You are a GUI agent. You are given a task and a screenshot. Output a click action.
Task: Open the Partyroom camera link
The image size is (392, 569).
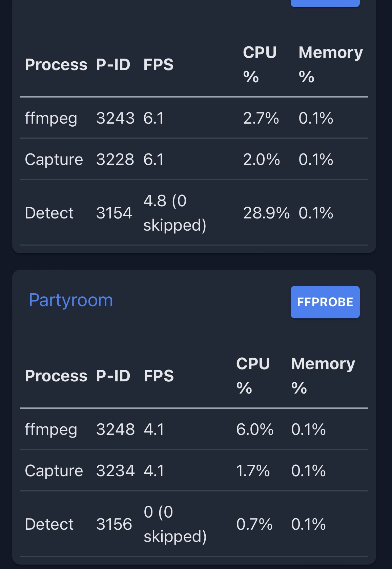(x=71, y=300)
